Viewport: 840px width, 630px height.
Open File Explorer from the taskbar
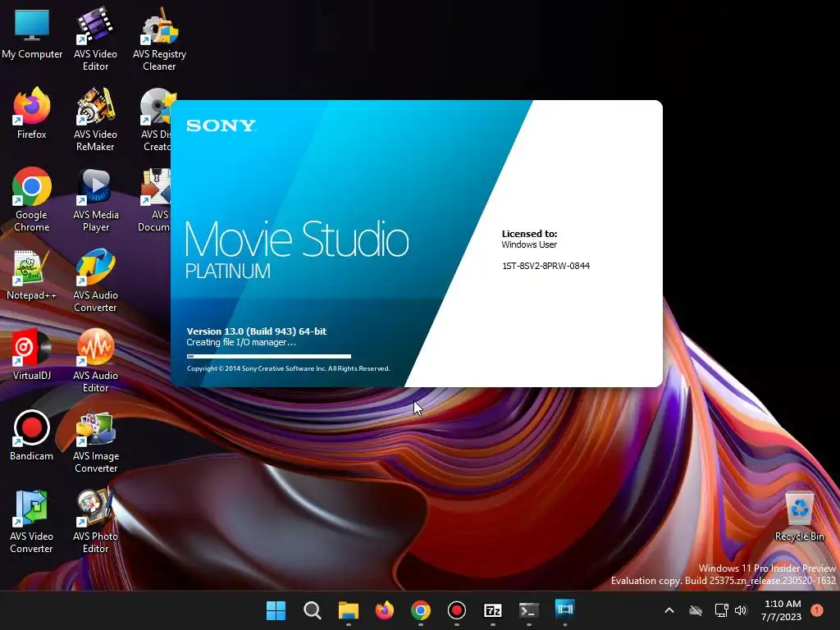coord(348,610)
